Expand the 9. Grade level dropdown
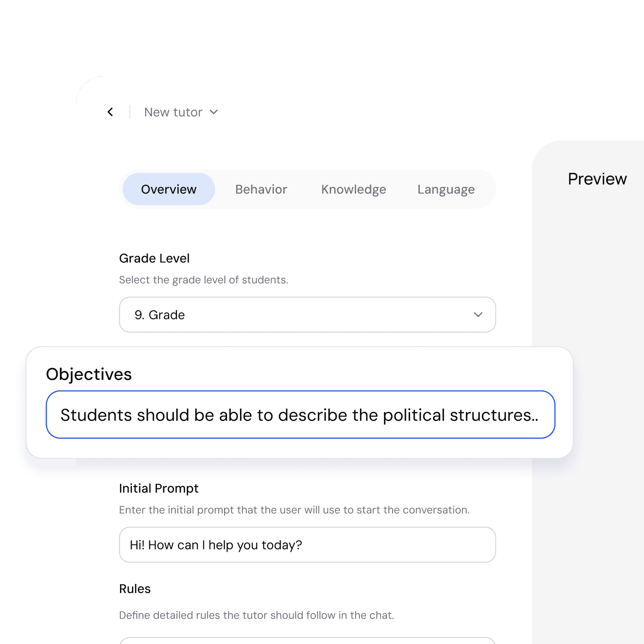Viewport: 644px width, 644px height. pyautogui.click(x=307, y=315)
